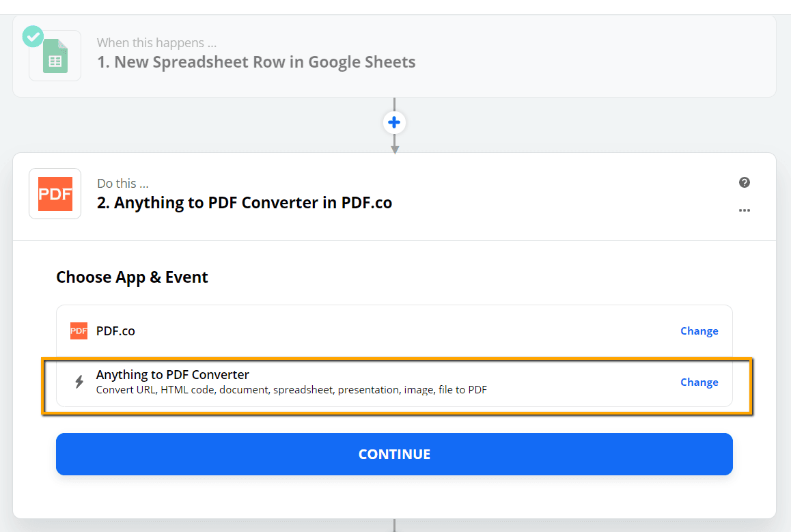This screenshot has width=791, height=532.
Task: Select the Anything to PDF Converter event name
Action: [x=172, y=375]
